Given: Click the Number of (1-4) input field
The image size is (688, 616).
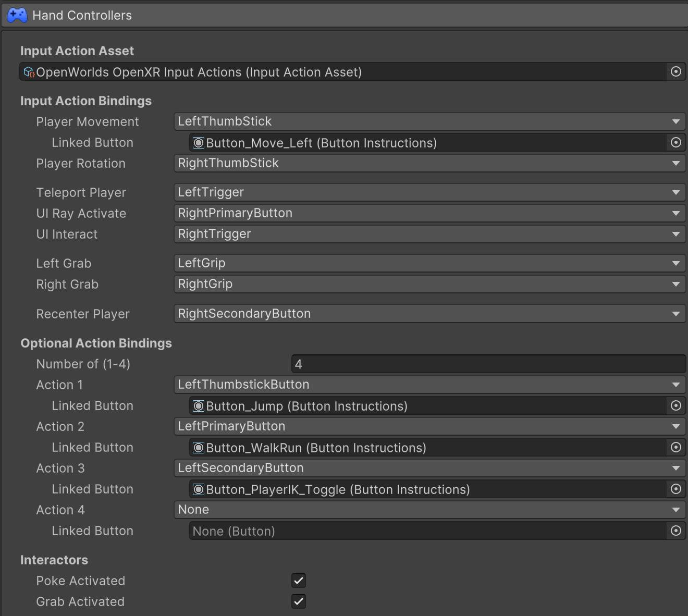Looking at the screenshot, I should coord(488,364).
